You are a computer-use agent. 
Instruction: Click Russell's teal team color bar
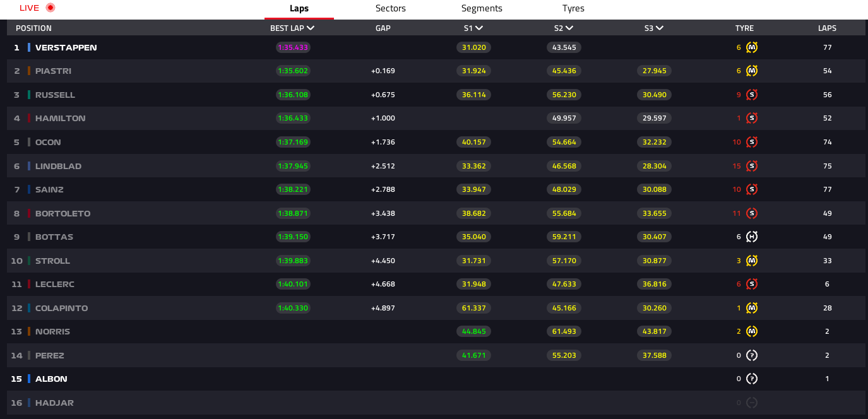pyautogui.click(x=29, y=95)
